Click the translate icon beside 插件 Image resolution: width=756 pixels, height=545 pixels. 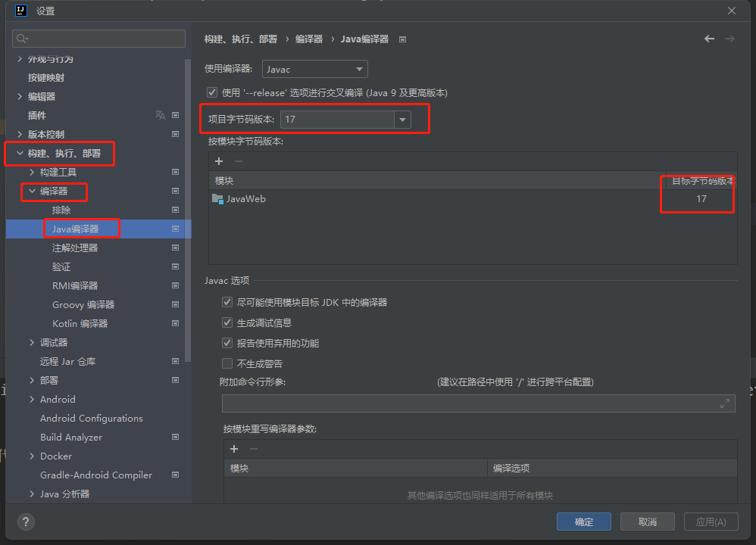click(160, 115)
